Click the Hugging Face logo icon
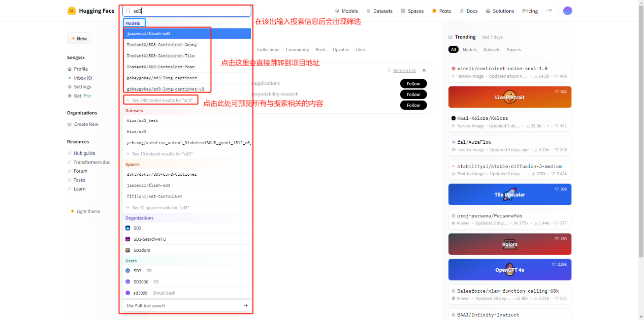The height and width of the screenshot is (320, 644). coord(72,11)
